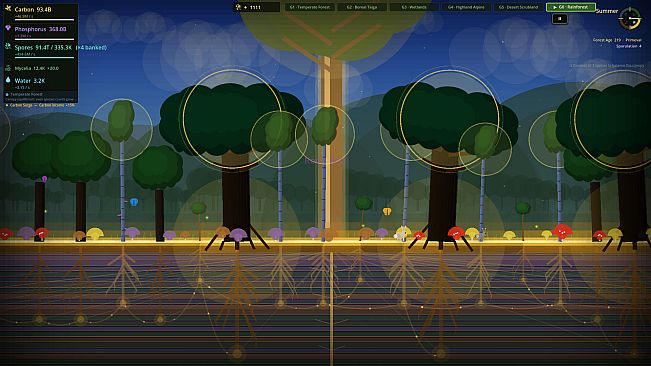Click the 'Mycelia 12.4K' readout
This screenshot has height=366, width=651.
[x=31, y=68]
